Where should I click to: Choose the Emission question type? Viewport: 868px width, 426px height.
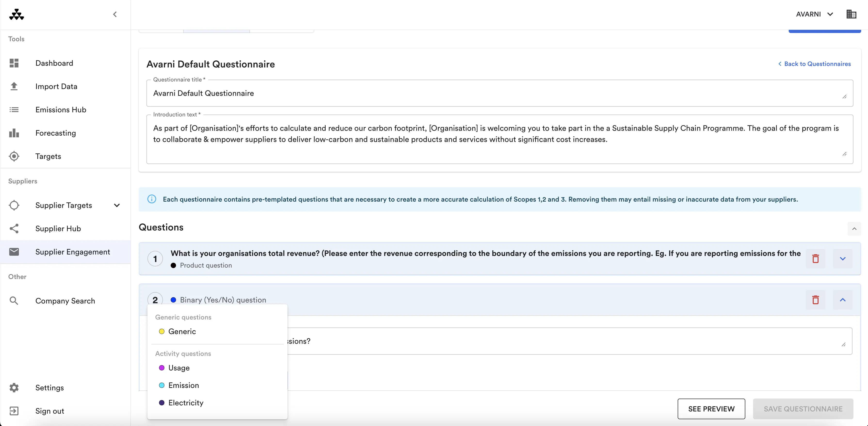coord(217,385)
